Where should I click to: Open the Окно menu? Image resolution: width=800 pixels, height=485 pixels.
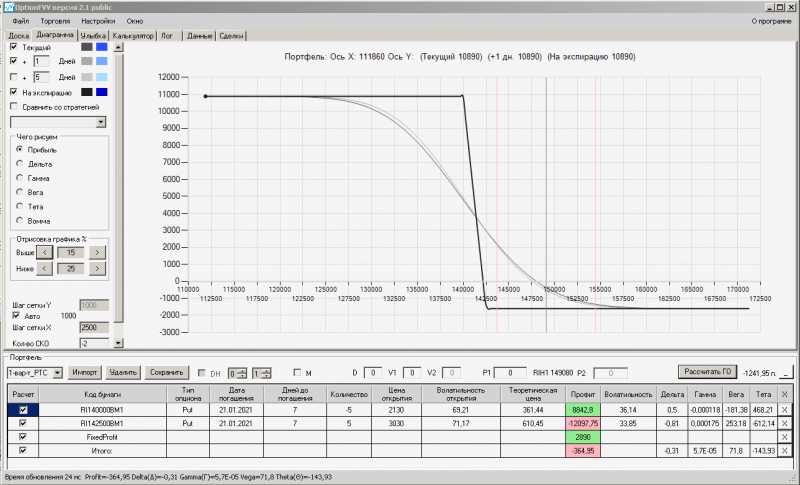(x=135, y=21)
